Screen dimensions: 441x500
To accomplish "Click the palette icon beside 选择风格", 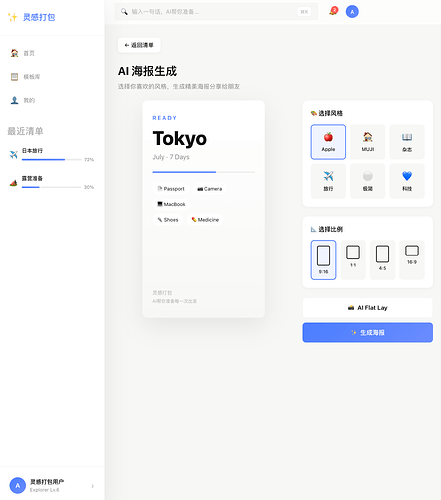I will click(x=314, y=113).
